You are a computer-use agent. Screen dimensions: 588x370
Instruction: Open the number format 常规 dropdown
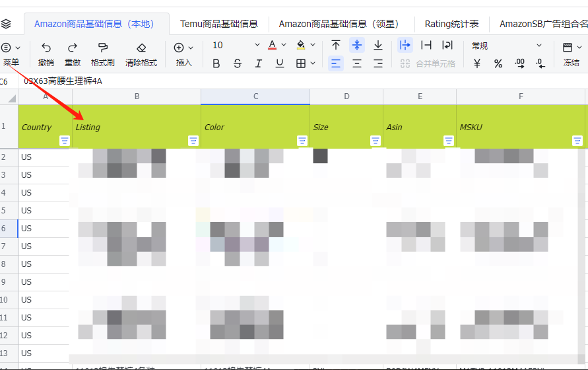coord(539,46)
